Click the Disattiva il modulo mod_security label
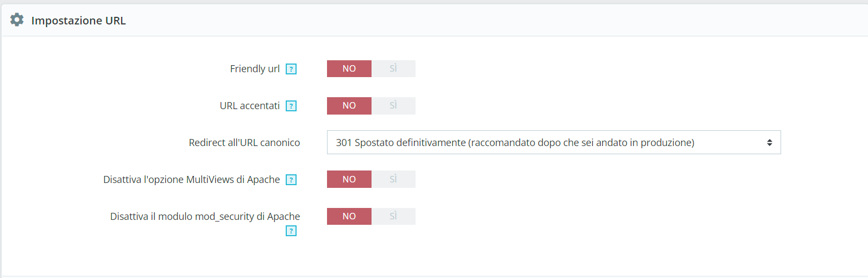The width and height of the screenshot is (868, 278). coord(205,217)
